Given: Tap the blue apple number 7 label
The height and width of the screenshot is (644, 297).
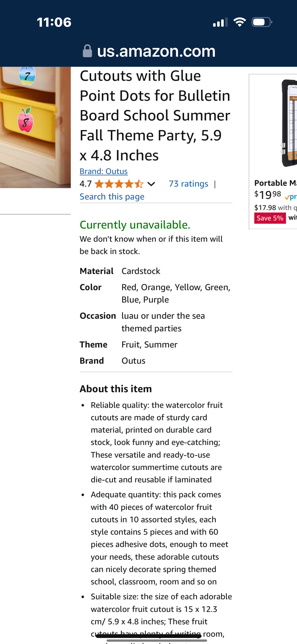Looking at the screenshot, I should [x=27, y=76].
